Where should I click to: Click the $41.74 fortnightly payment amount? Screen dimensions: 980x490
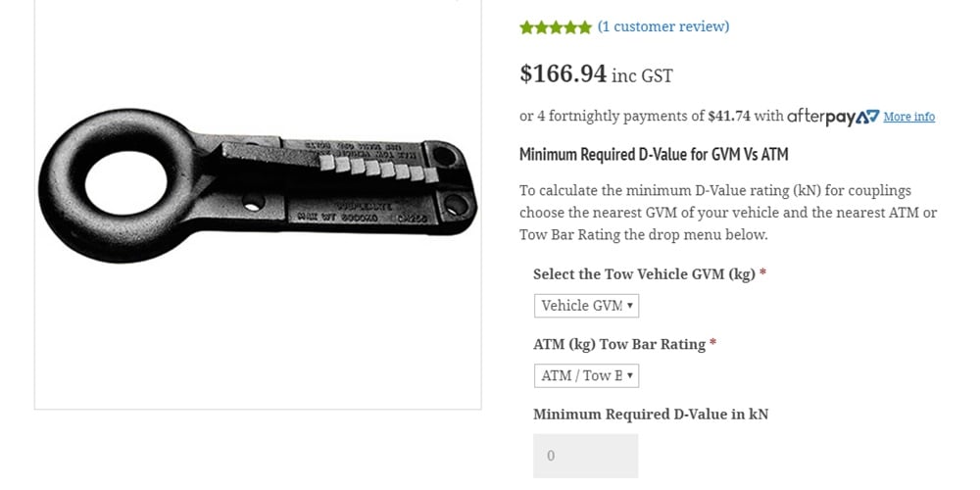point(729,117)
